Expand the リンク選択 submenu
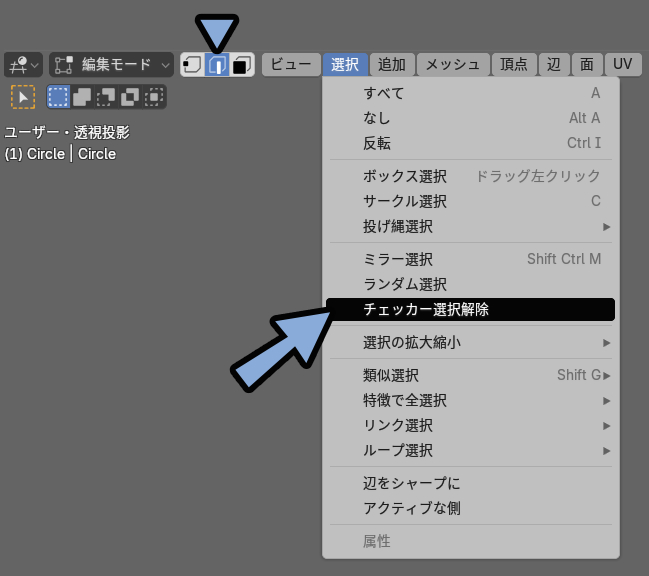The image size is (649, 576). pos(471,425)
